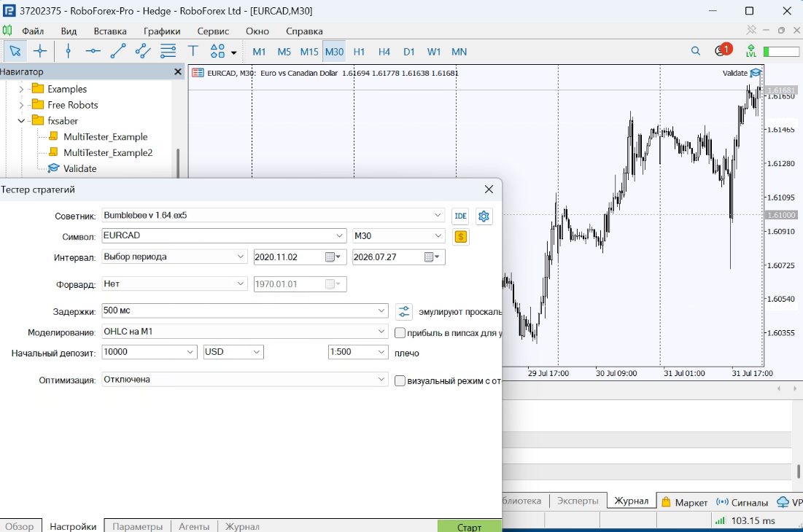
Task: Switch chart to M1 timeframe
Action: point(259,52)
